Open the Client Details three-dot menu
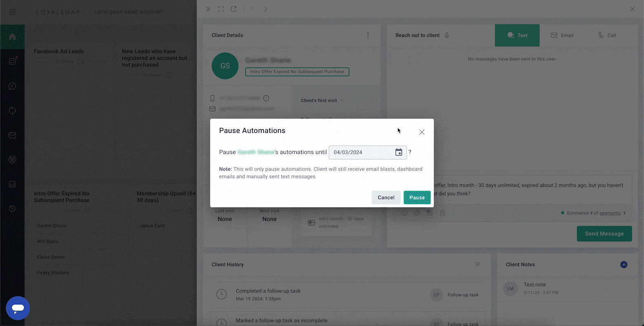The height and width of the screenshot is (326, 644). (368, 35)
